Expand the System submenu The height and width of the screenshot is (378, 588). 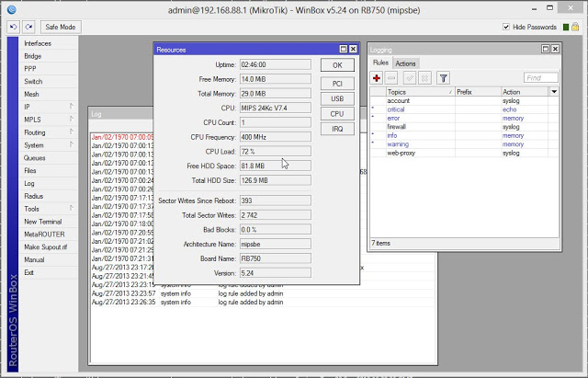coord(48,145)
